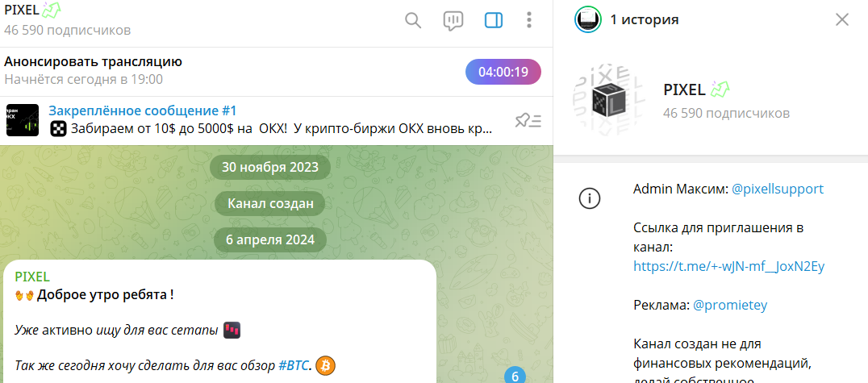Click the trading chart emoji after сетапы
The width and height of the screenshot is (868, 383).
coord(232,331)
